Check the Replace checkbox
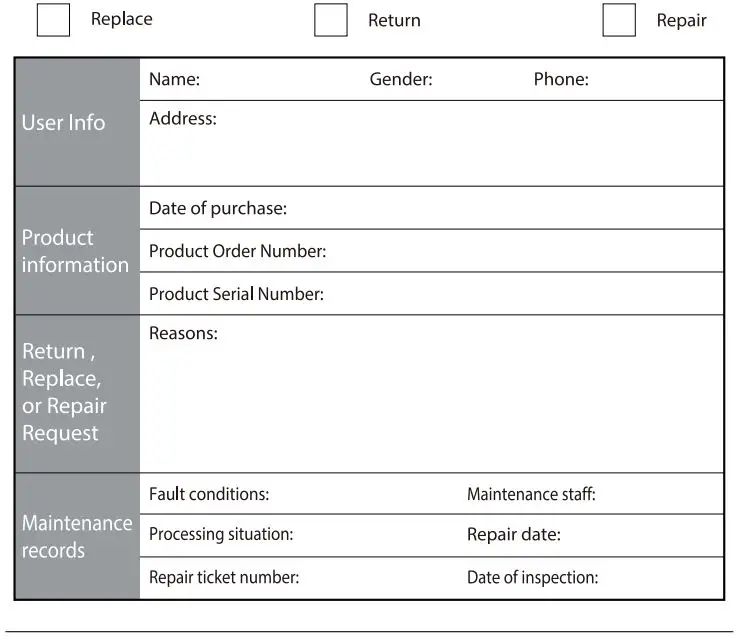The width and height of the screenshot is (742, 639). (53, 20)
